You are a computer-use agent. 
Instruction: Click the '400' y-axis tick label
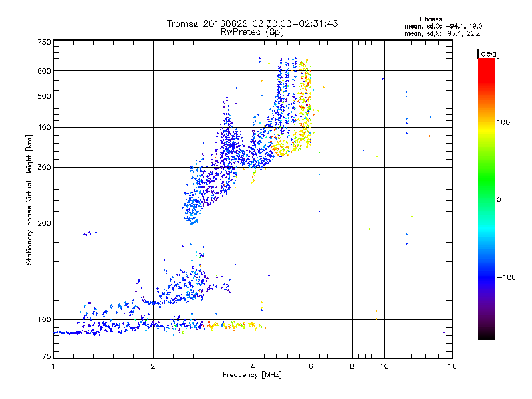(x=44, y=127)
